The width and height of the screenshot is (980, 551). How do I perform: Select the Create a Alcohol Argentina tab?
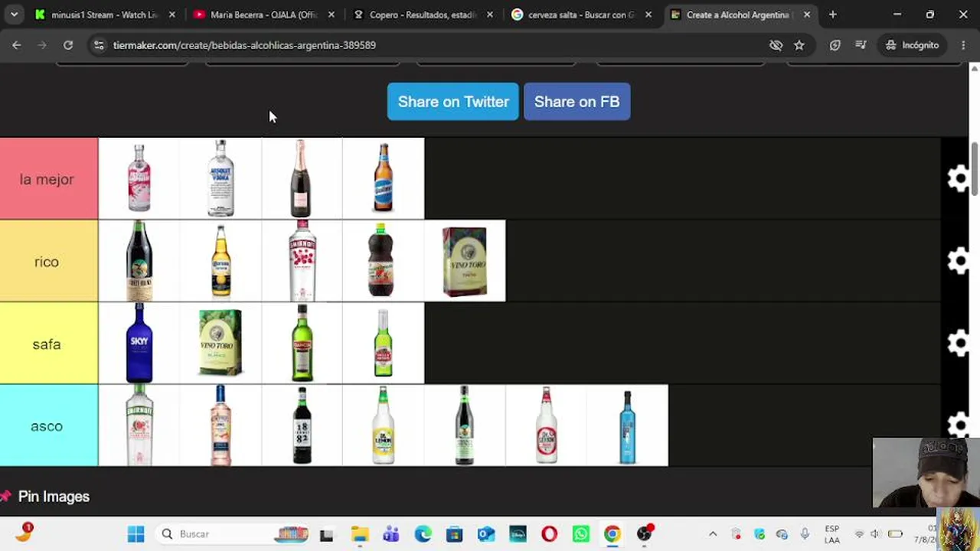click(x=740, y=15)
